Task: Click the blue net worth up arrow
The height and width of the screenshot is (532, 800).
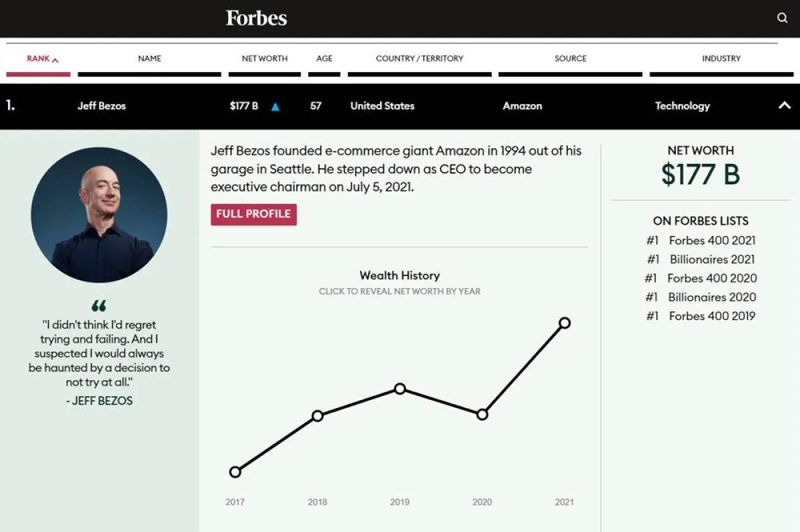Action: click(x=275, y=106)
